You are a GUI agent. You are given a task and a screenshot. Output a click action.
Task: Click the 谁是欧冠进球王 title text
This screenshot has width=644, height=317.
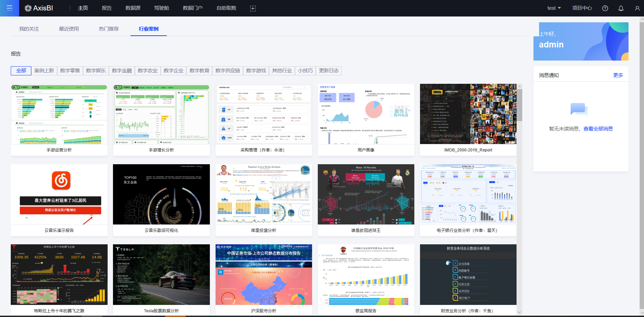366,231
